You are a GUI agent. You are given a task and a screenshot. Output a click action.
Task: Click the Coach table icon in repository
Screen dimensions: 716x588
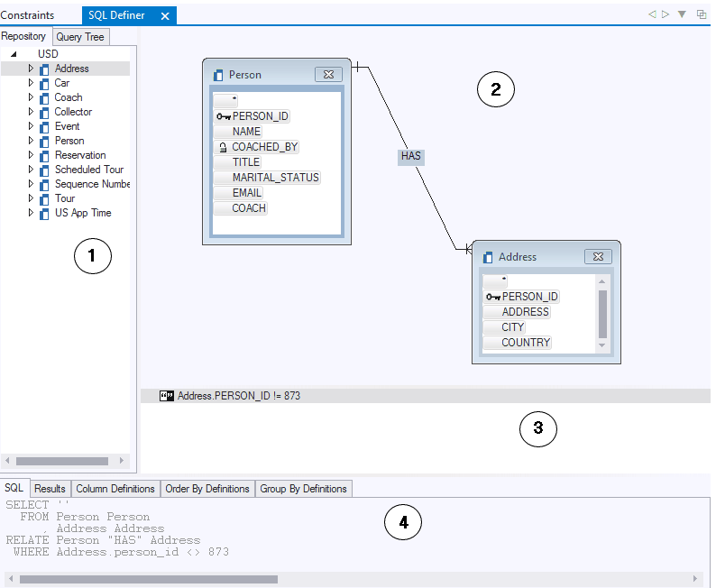coord(44,97)
